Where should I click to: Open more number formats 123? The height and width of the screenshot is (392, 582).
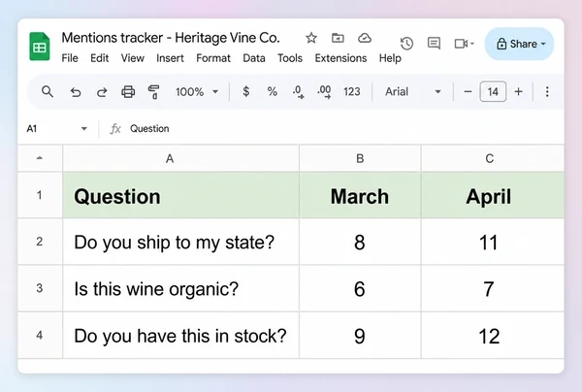(351, 91)
